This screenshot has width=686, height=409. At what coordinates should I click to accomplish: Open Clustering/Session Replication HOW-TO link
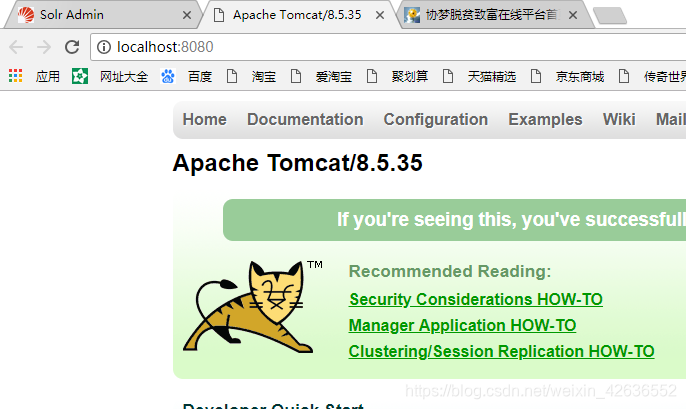pyautogui.click(x=501, y=351)
